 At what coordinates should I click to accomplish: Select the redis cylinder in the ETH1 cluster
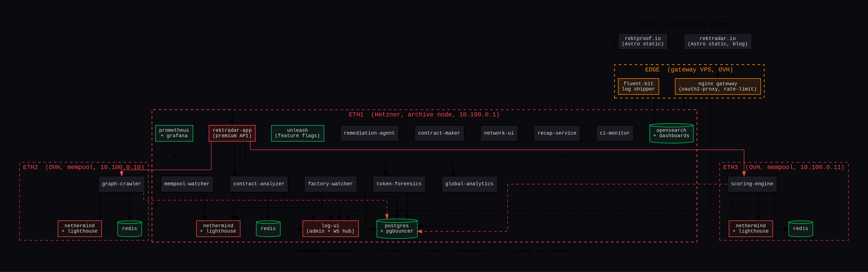tap(268, 229)
